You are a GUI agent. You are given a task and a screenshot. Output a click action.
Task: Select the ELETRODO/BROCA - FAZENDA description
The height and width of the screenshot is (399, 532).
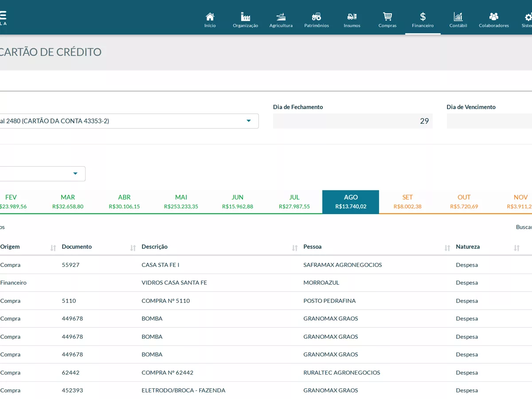pos(184,390)
